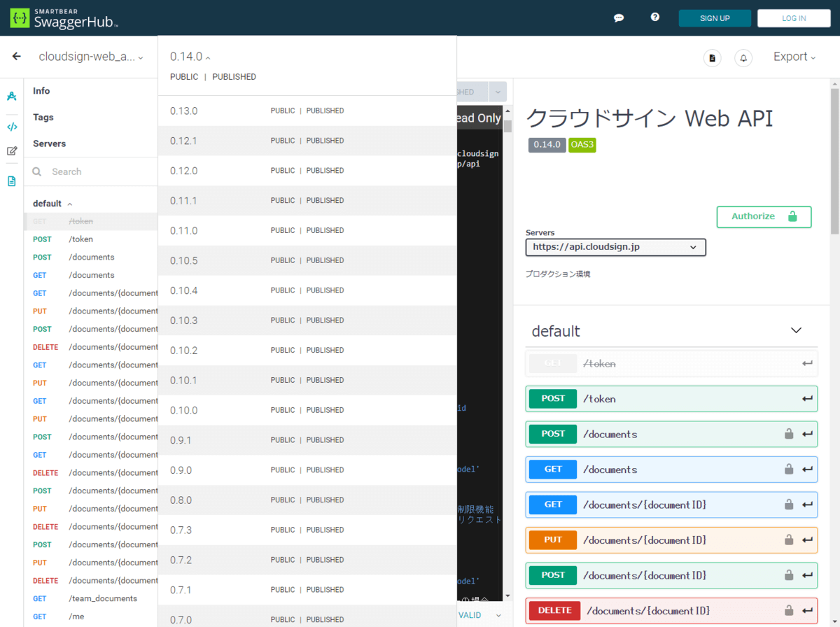Open GET /me in left navigation
Image resolution: width=840 pixels, height=627 pixels.
(x=91, y=617)
